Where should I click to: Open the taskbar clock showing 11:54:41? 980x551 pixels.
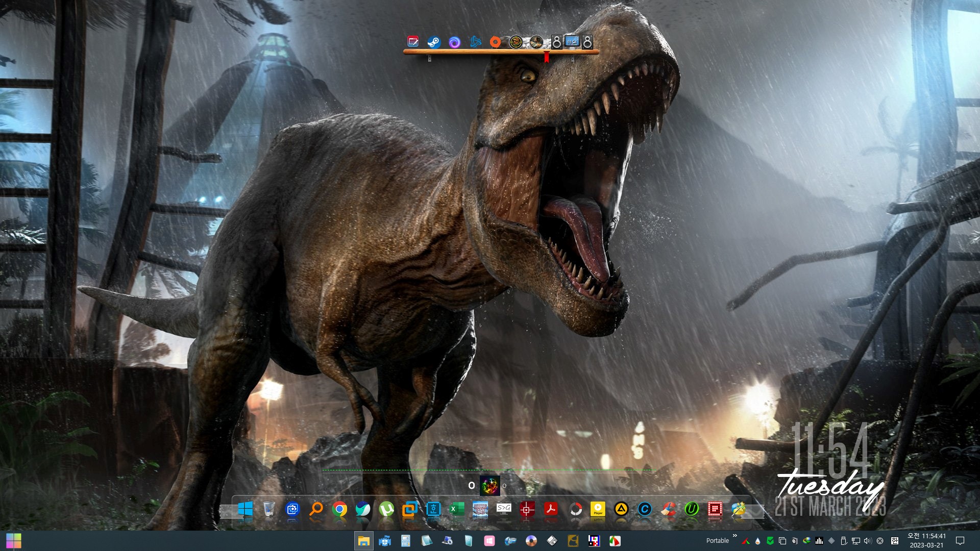tap(926, 541)
